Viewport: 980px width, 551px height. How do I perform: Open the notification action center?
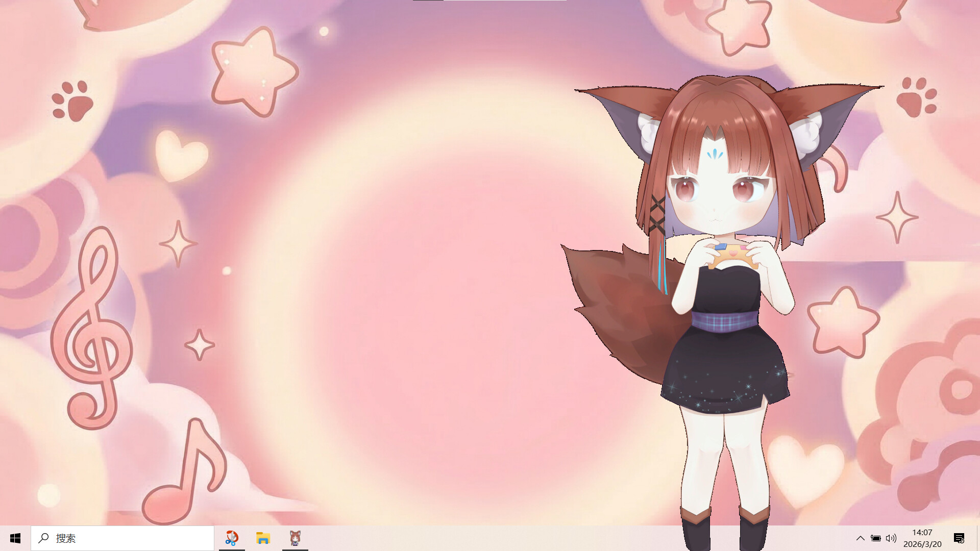click(x=959, y=538)
